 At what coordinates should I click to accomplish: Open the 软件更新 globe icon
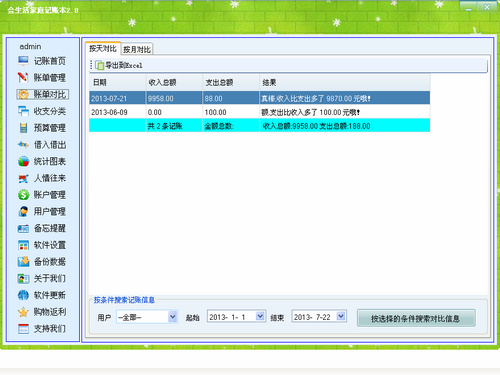click(23, 295)
